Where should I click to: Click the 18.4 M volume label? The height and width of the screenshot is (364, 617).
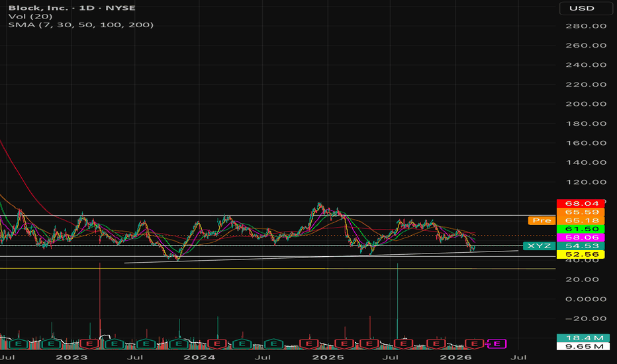point(583,338)
